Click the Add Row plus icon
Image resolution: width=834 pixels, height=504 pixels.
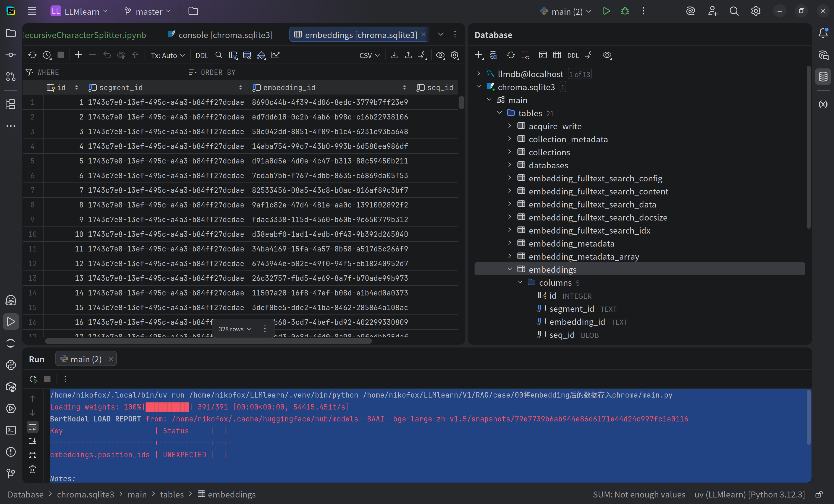click(x=78, y=55)
